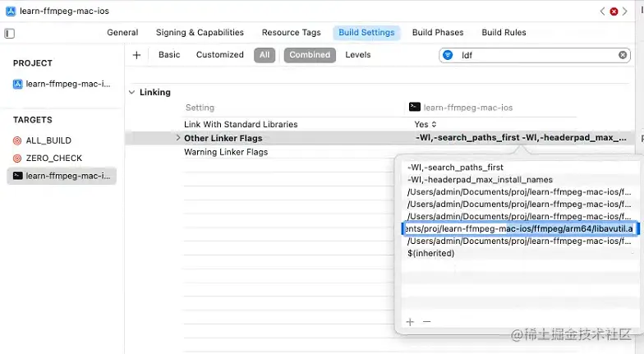The width and height of the screenshot is (644, 354).
Task: Open the Link With Standard Libraries Yes dropdown
Action: click(x=425, y=125)
